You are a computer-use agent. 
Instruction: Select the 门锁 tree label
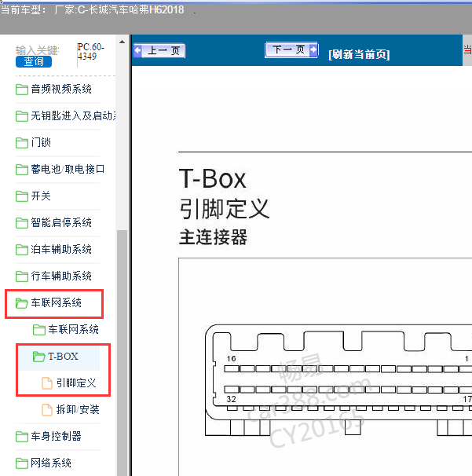(x=41, y=142)
